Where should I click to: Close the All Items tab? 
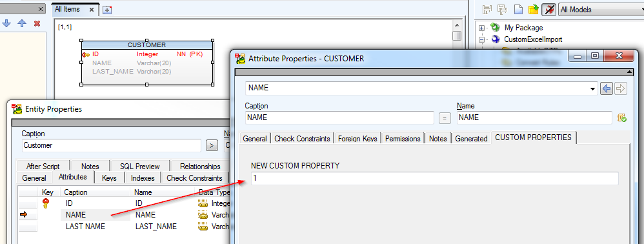point(91,10)
